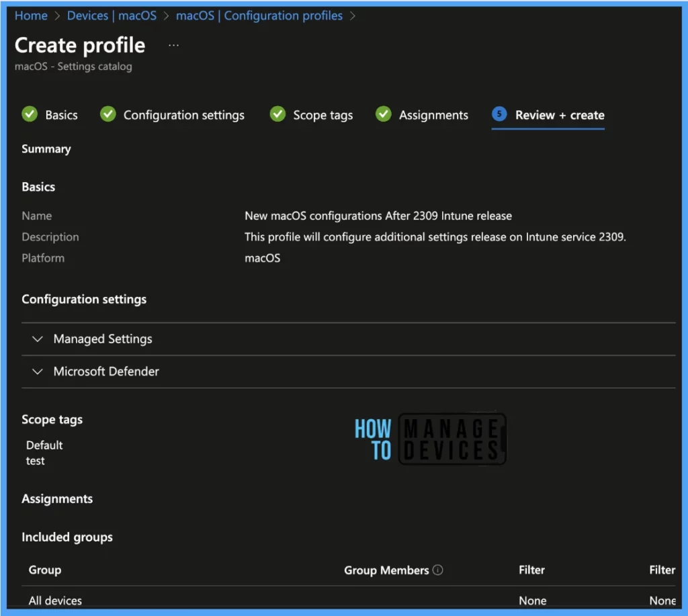Click the Summary heading
688x616 pixels.
pyautogui.click(x=46, y=149)
